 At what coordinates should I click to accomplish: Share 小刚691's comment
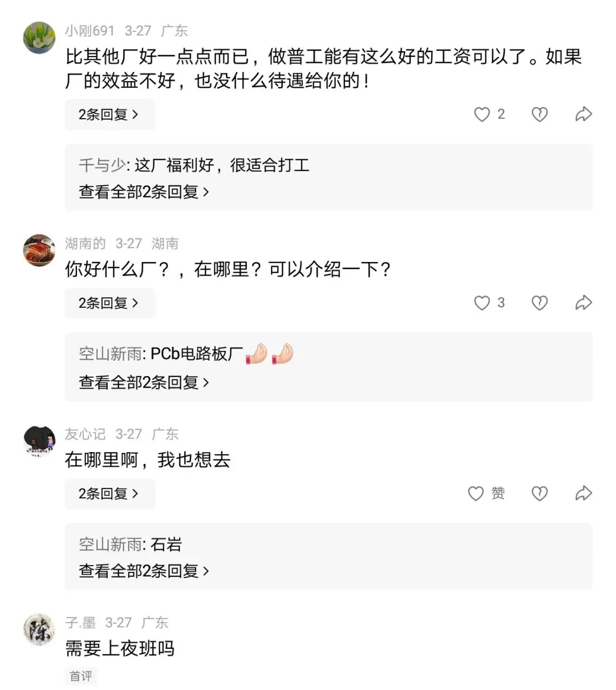pyautogui.click(x=583, y=114)
